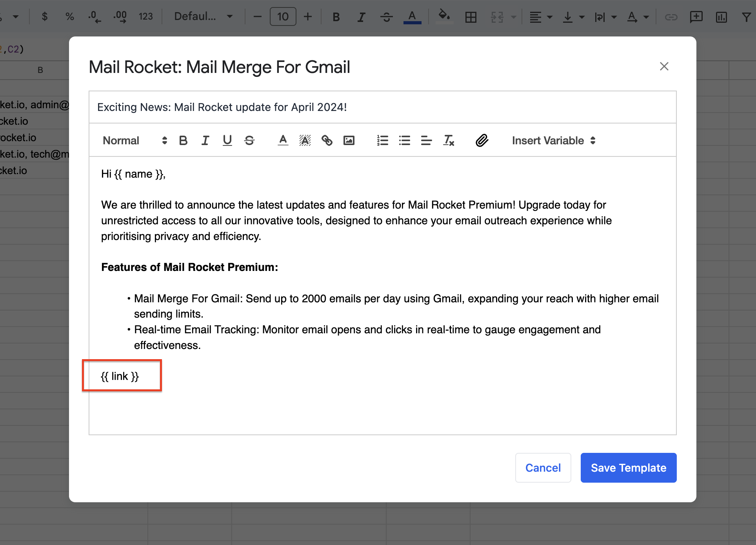Toggle bold in the email editor
Viewport: 756px width, 545px height.
tap(183, 140)
